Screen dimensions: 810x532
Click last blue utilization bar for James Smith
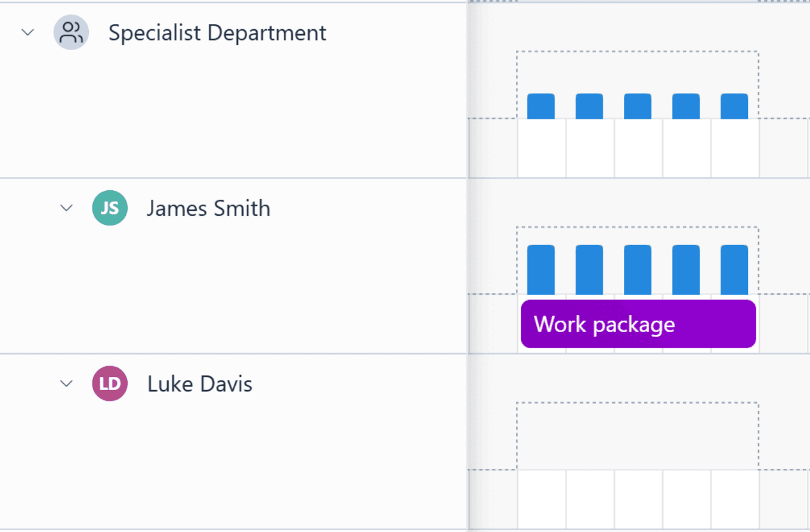click(734, 270)
